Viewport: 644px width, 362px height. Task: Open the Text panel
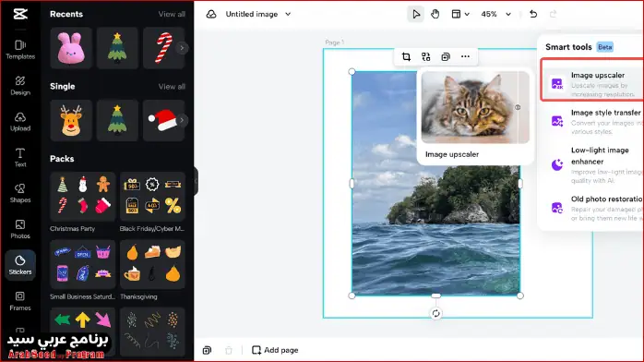point(20,157)
